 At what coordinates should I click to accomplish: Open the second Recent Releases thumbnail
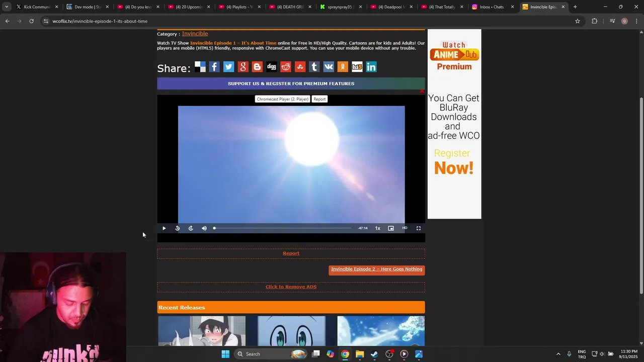click(291, 331)
